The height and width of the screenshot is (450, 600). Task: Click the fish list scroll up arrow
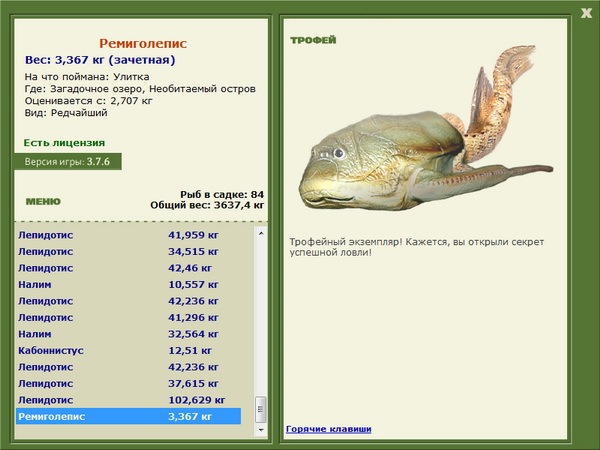tap(261, 233)
